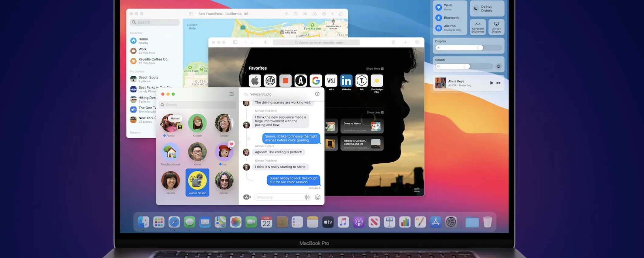Screen dimensions: 644x258
Task: Click the emoji picker in Messages
Action: (x=317, y=197)
